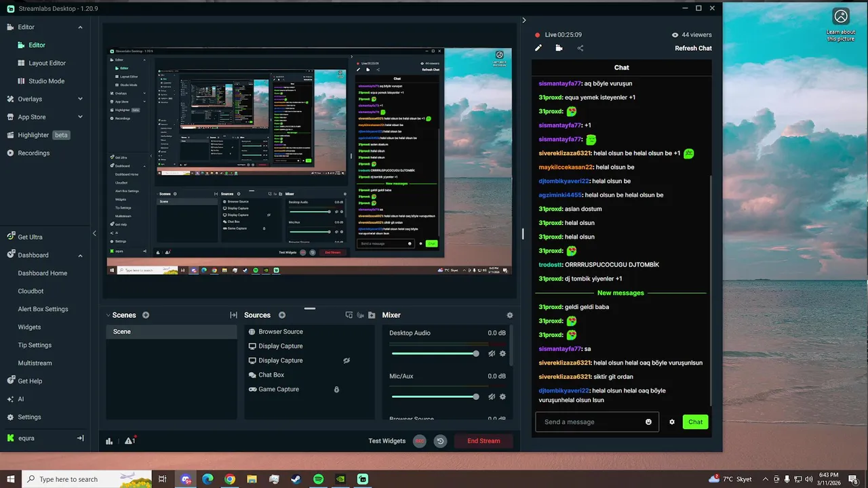Open Mixer settings gear
Viewport: 868px width, 488px height.
[510, 315]
